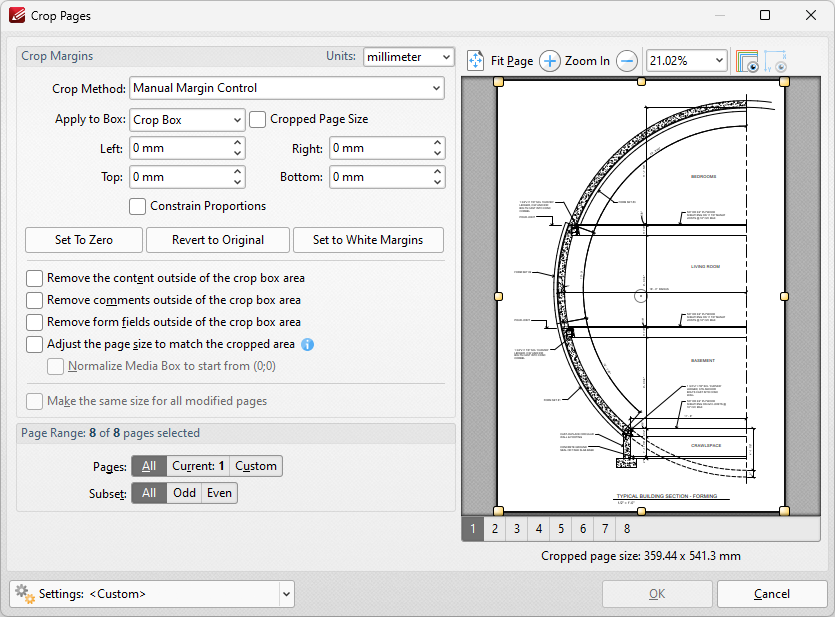Click the page preview drawing thumbnail
The width and height of the screenshot is (835, 617).
pyautogui.click(x=641, y=297)
